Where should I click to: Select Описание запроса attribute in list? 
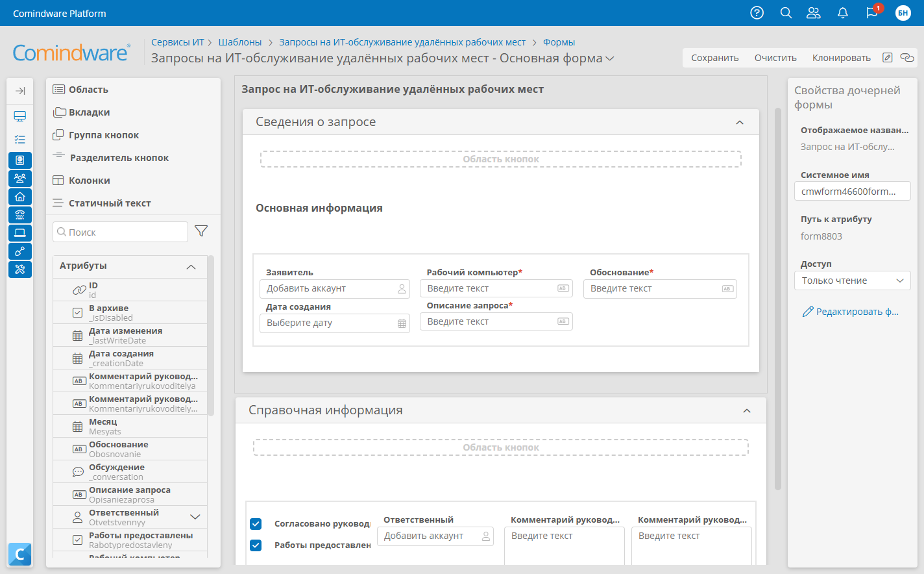click(130, 494)
